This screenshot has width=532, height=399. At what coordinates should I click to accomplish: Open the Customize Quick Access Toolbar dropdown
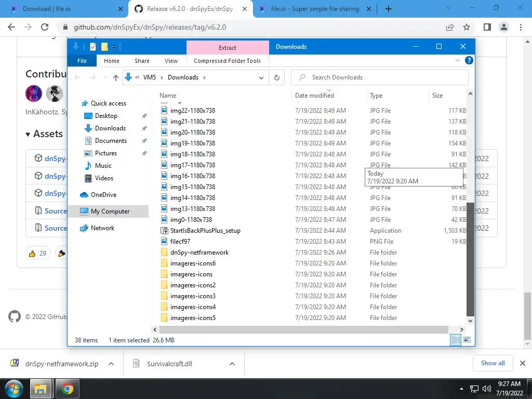click(114, 47)
